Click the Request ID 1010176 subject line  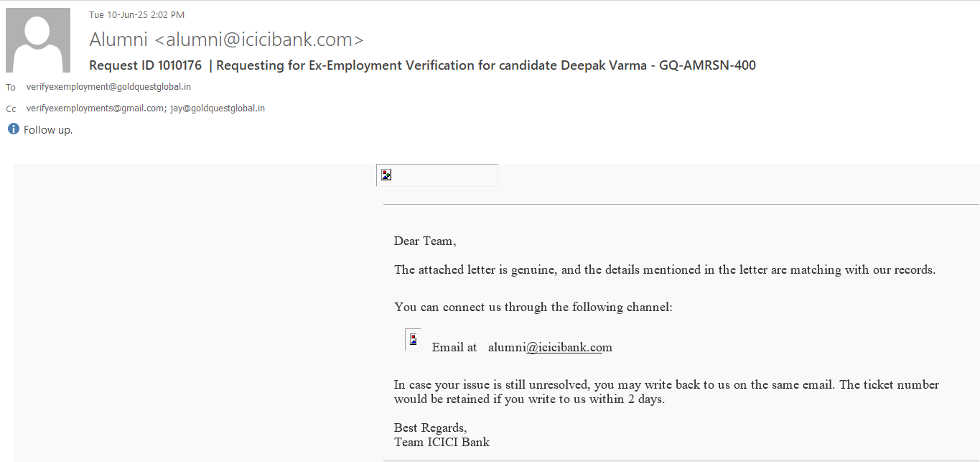pyautogui.click(x=422, y=65)
